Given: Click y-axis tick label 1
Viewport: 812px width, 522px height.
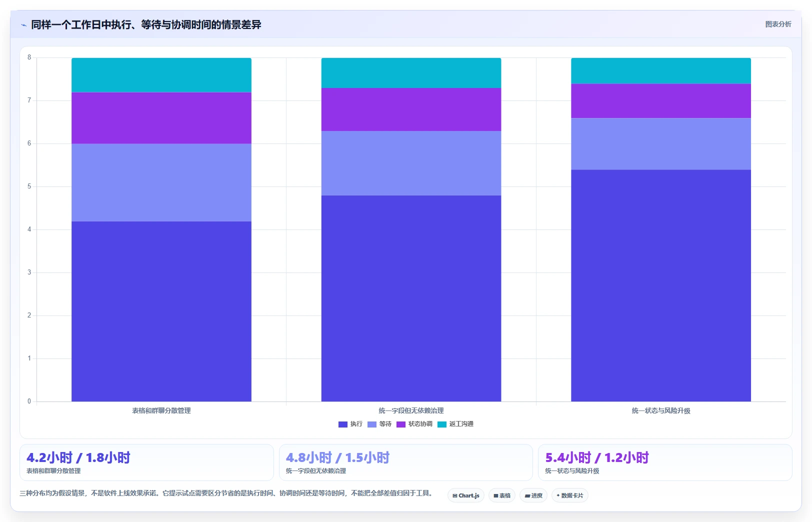Looking at the screenshot, I should tap(29, 358).
